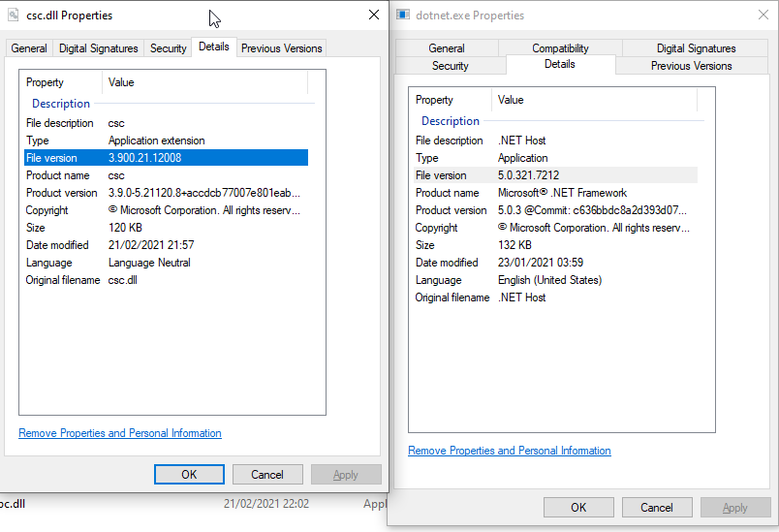
Task: Open Compatibility tab in dotnet.exe Properties
Action: 560,48
